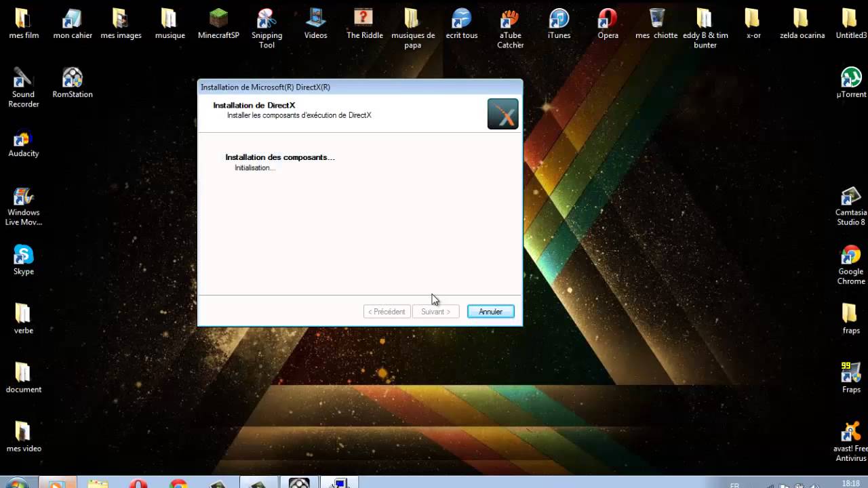Select the Snipping Tool desktop shortcut
This screenshot has height=488, width=868.
pos(267,28)
